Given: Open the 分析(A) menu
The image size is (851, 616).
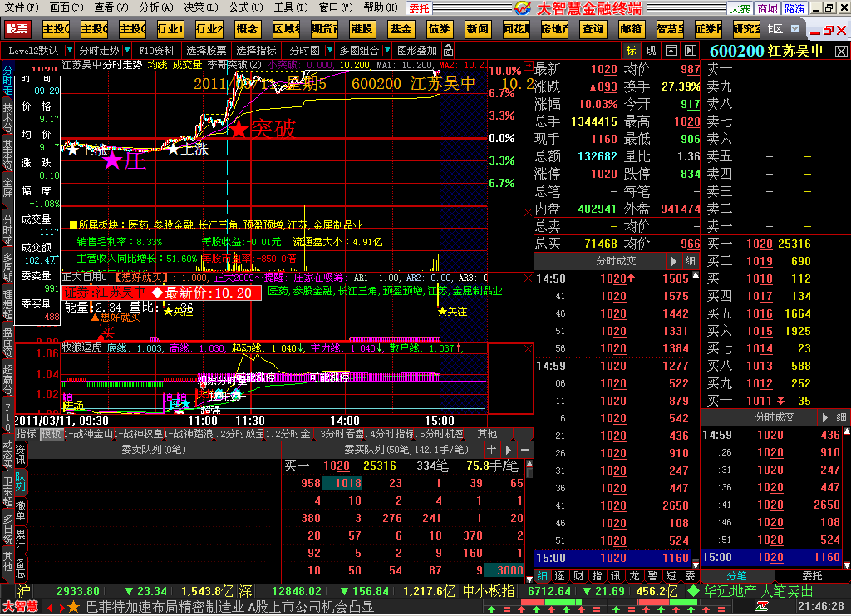Looking at the screenshot, I should point(155,7).
